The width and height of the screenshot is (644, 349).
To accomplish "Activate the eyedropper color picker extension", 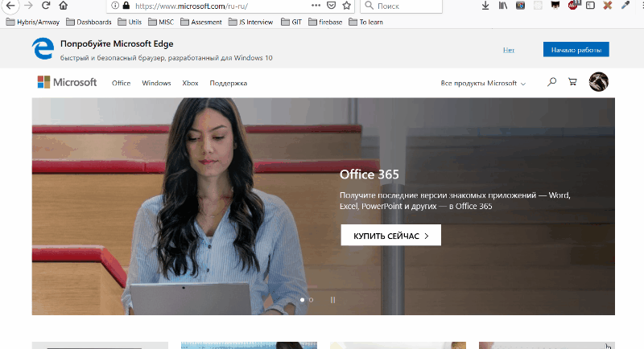I will (625, 6).
